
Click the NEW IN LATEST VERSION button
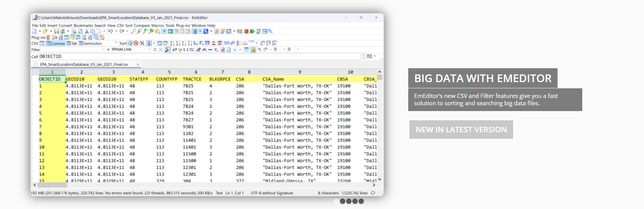[461, 130]
